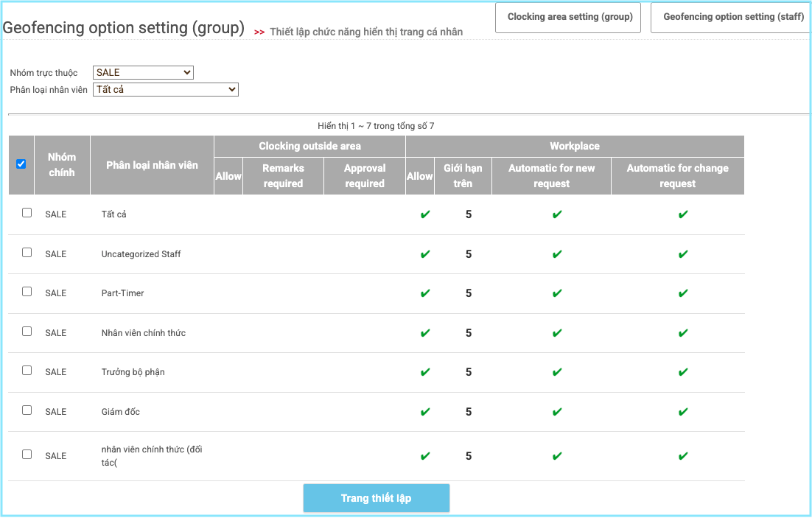Click the Nhóm chính column header
The width and height of the screenshot is (812, 518).
pos(62,164)
